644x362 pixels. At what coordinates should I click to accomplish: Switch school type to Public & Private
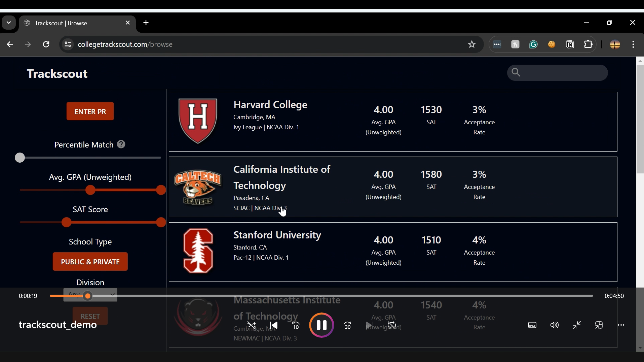(x=90, y=262)
